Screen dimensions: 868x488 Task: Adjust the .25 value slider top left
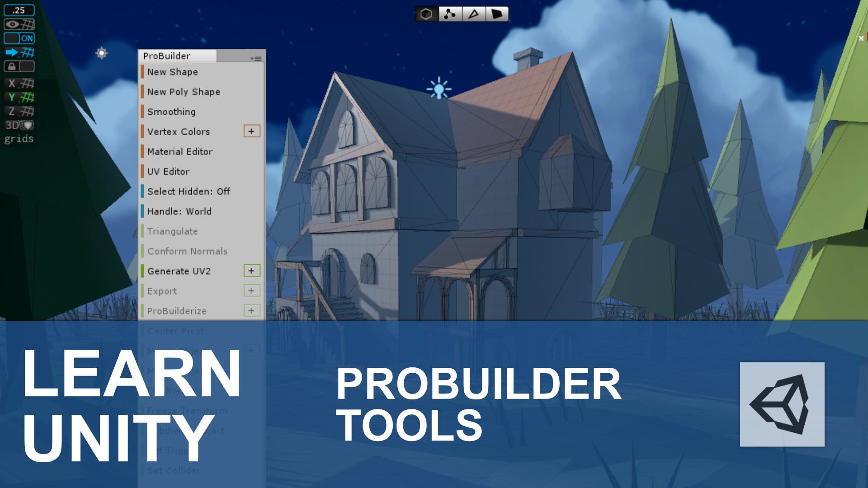(x=19, y=10)
